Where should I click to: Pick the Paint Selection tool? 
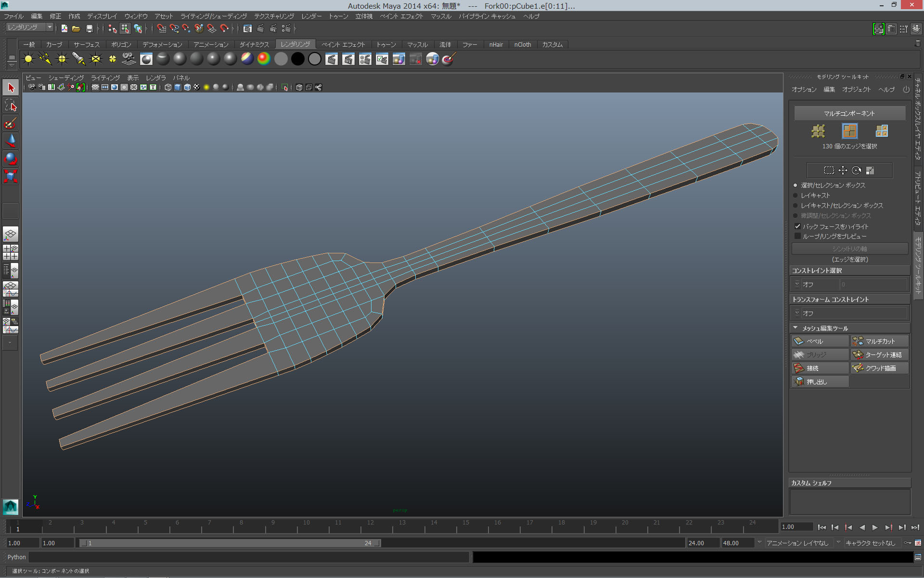(x=10, y=123)
